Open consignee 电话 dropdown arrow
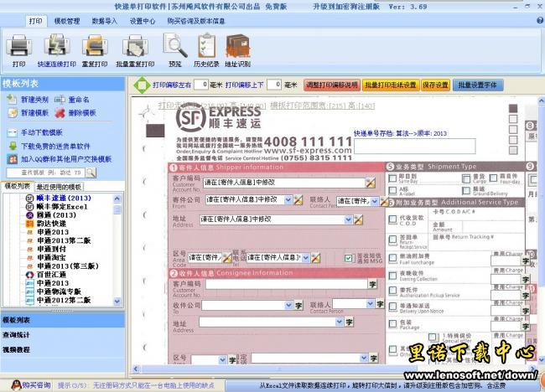This screenshot has height=392, width=545. tap(364, 358)
